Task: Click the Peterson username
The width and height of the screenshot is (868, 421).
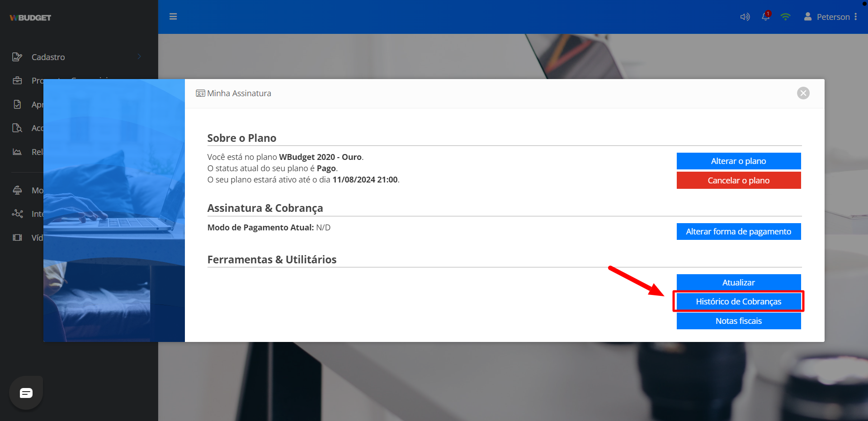Action: [833, 17]
